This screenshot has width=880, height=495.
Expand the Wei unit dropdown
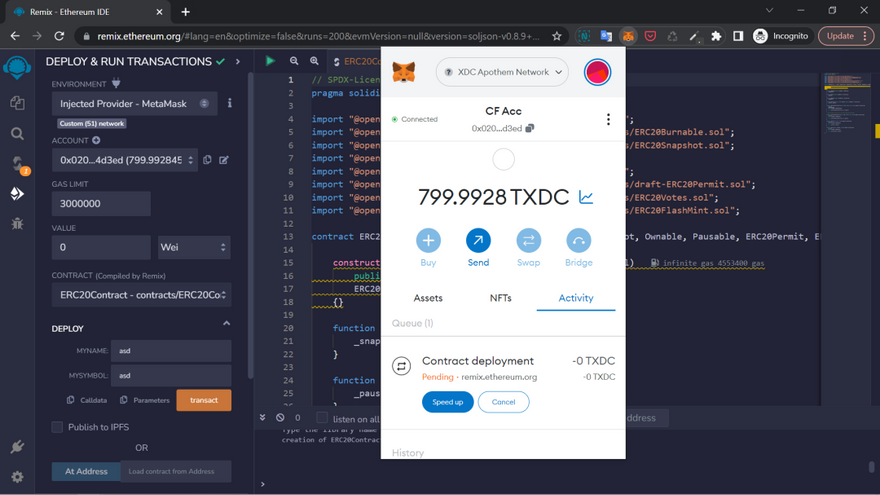click(194, 247)
